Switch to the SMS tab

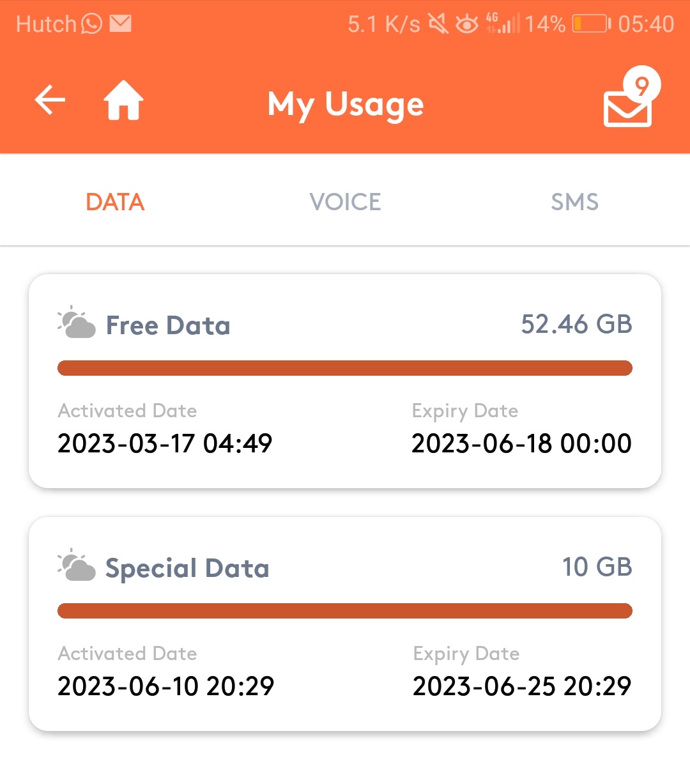point(575,202)
